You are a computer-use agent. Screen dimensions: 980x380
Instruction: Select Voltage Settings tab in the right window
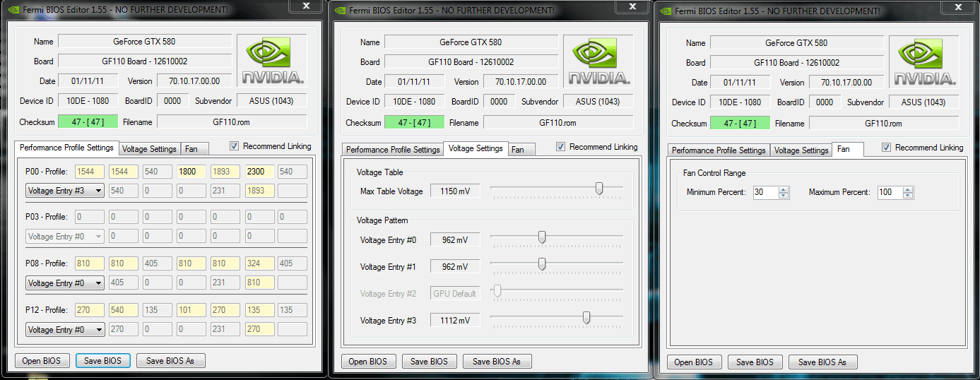801,150
